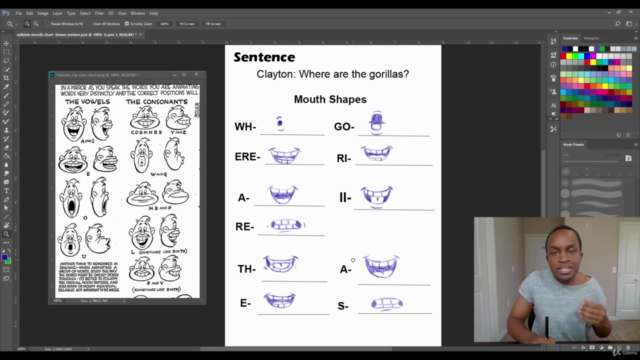Select the Hand tool
Viewport: 640px width, 360px height.
coord(6,225)
